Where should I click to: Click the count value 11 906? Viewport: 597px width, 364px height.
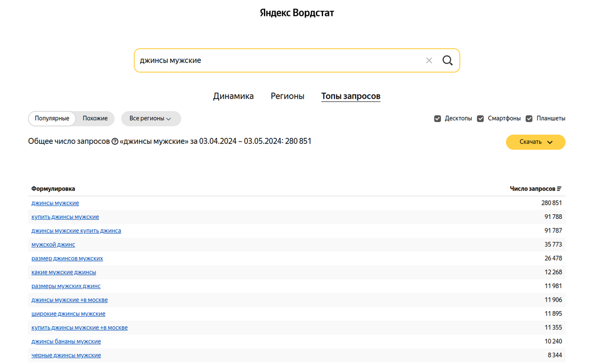coord(553,300)
